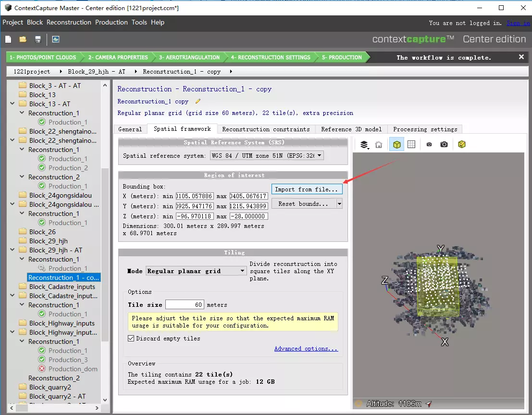This screenshot has width=532, height=415.
Task: Click the folder icon of Block_13 - AT
Action: [x=23, y=103]
